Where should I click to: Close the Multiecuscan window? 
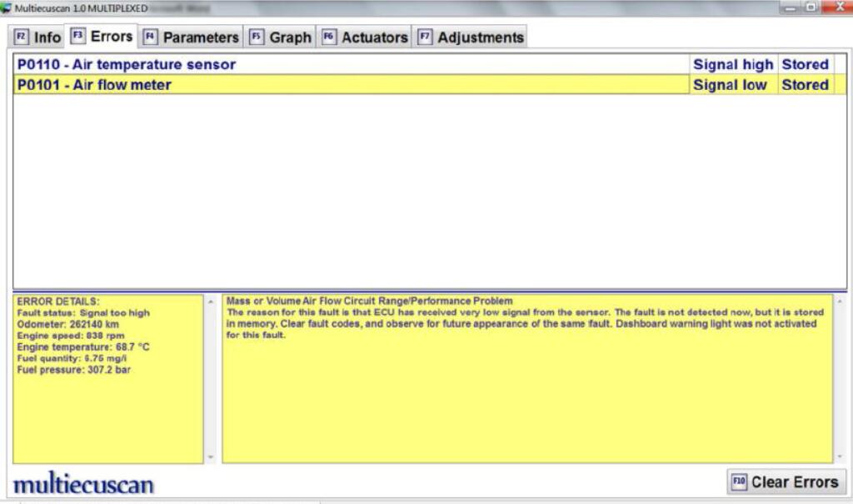tap(838, 7)
